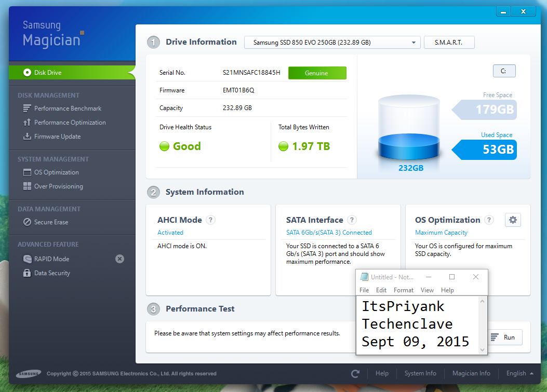547x392 pixels.
Task: Open the Notepad Edit menu
Action: 381,290
